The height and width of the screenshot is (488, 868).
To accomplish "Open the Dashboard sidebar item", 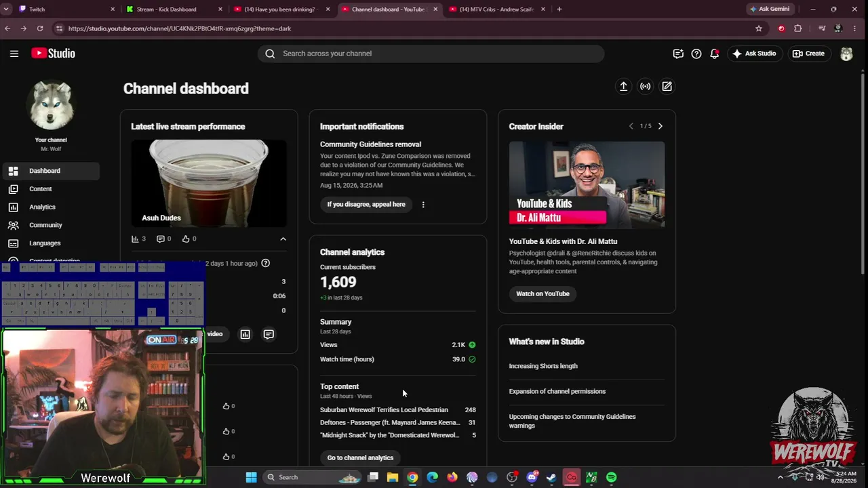I will click(50, 171).
